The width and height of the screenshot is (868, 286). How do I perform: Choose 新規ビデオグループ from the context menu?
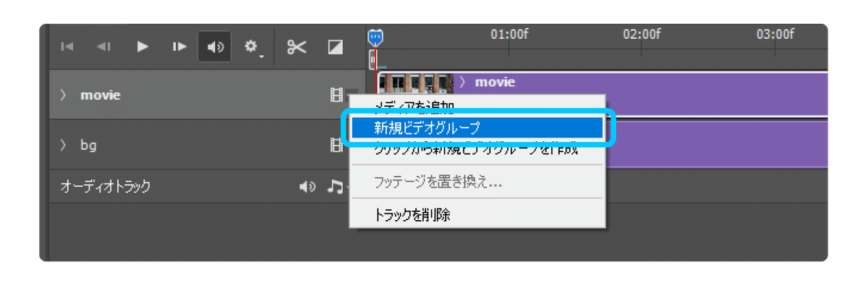[477, 128]
